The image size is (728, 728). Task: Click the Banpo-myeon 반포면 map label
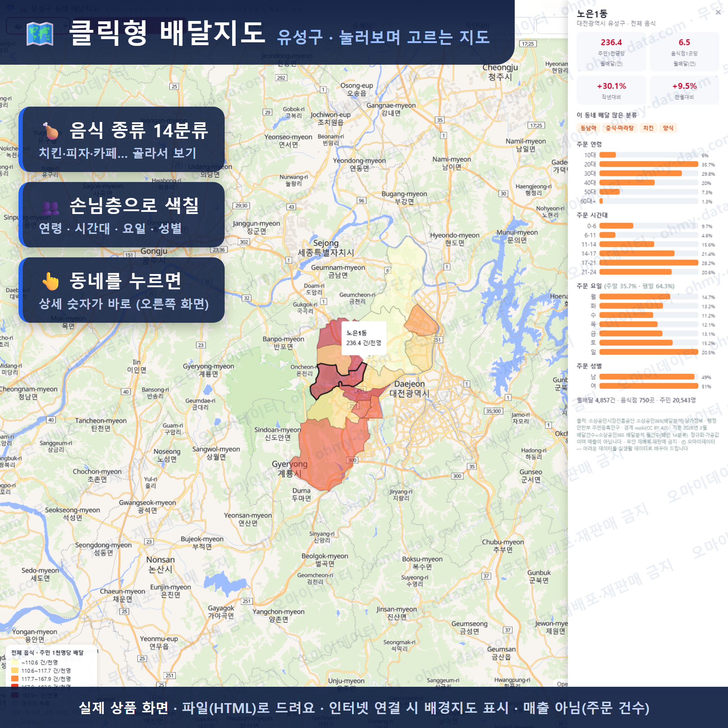(283, 343)
